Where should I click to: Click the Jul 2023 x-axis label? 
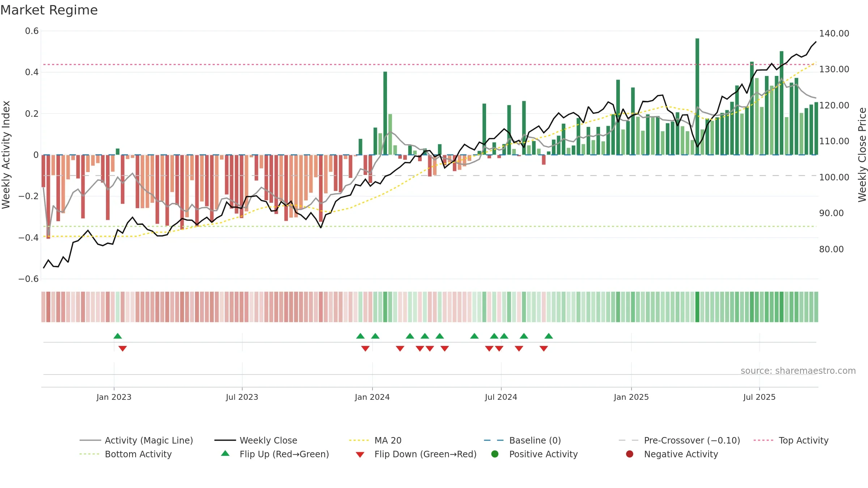[242, 397]
